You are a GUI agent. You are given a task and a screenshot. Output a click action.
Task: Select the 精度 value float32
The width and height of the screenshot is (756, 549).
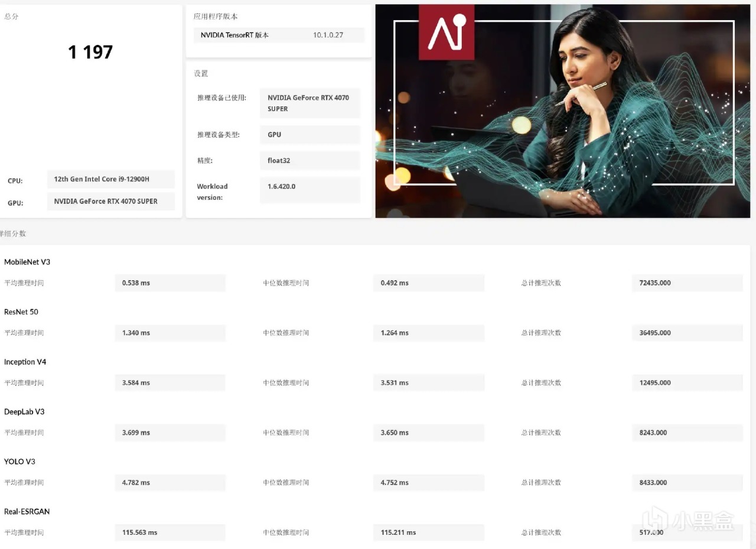pos(309,160)
